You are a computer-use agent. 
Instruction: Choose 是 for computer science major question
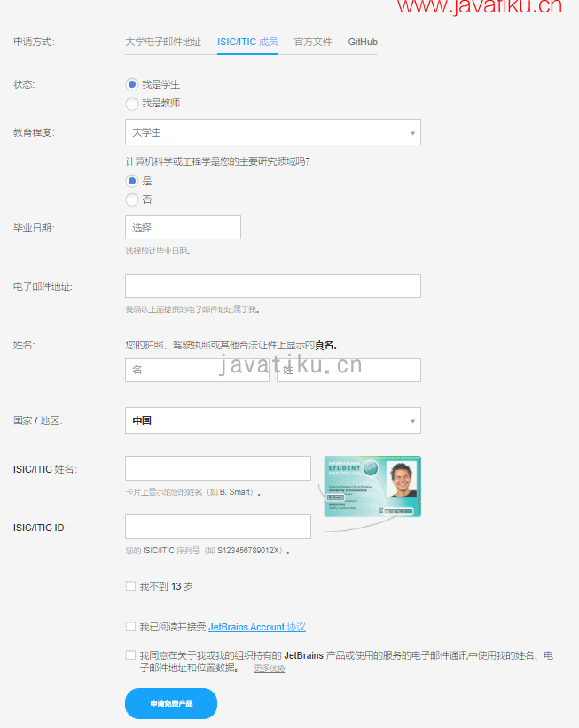[132, 181]
